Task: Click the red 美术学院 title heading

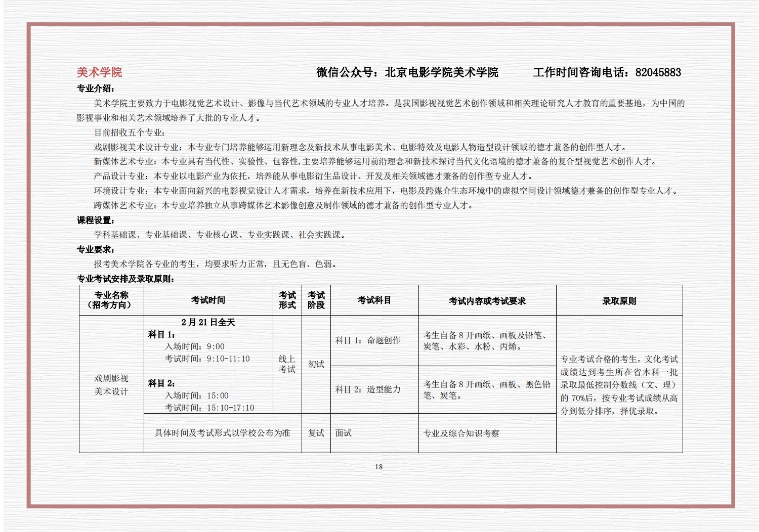Action: pos(99,72)
